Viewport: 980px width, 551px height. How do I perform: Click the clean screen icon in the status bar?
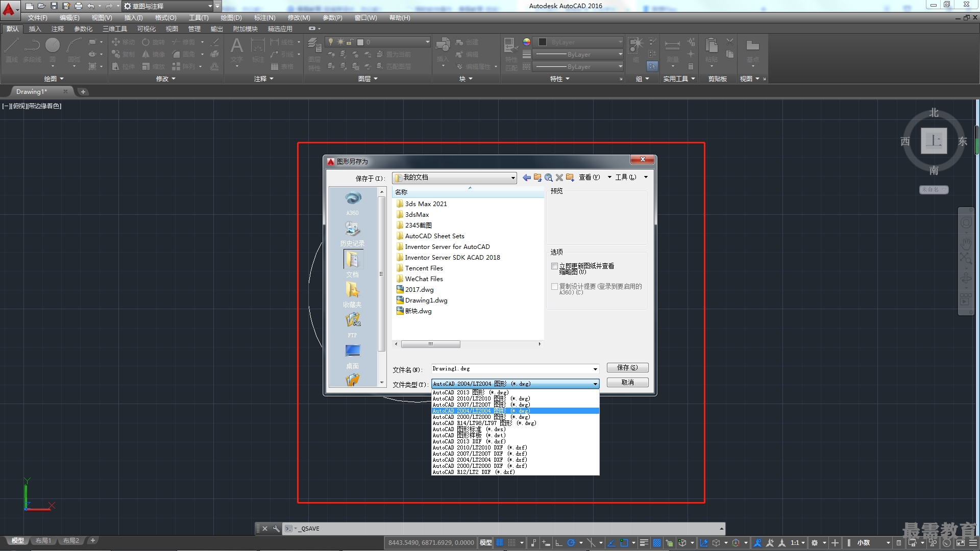(961, 543)
